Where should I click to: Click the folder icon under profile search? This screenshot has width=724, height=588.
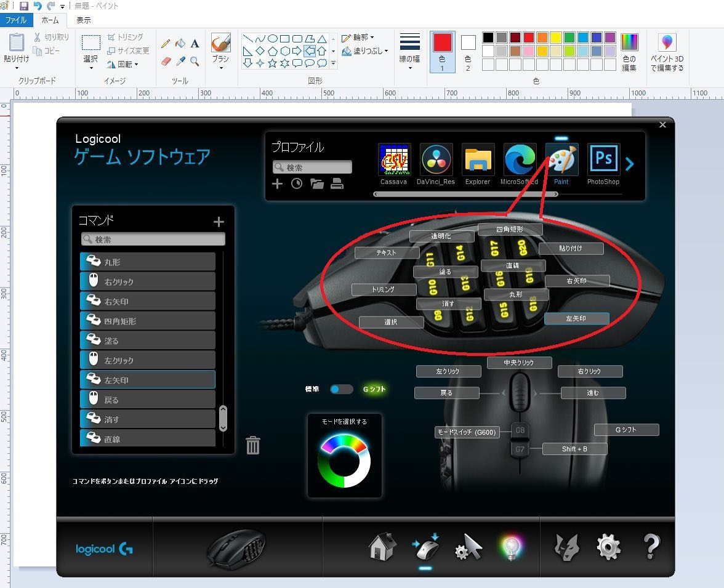coord(316,184)
